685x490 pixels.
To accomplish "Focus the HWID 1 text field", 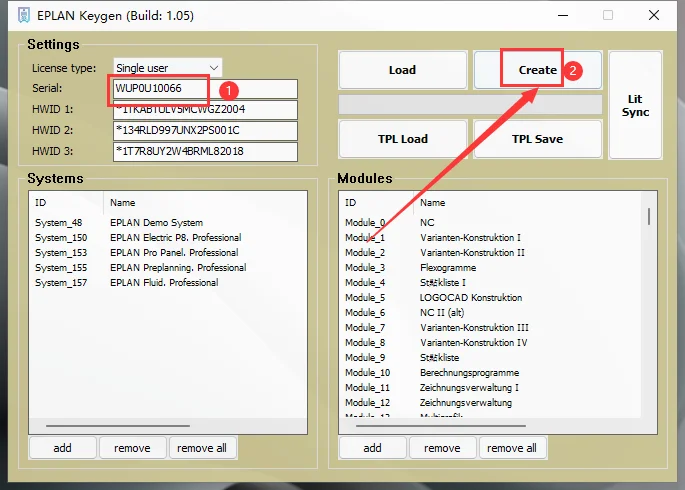I will tap(205, 110).
